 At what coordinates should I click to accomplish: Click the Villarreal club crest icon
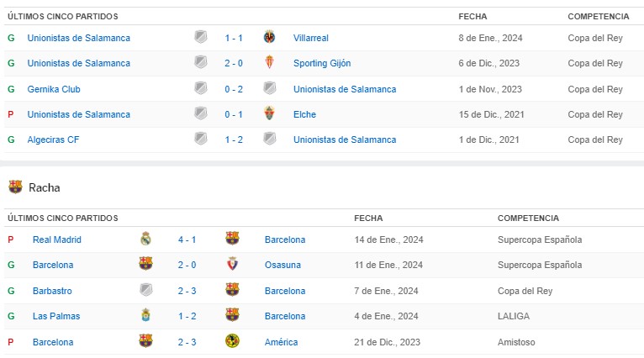tap(269, 38)
